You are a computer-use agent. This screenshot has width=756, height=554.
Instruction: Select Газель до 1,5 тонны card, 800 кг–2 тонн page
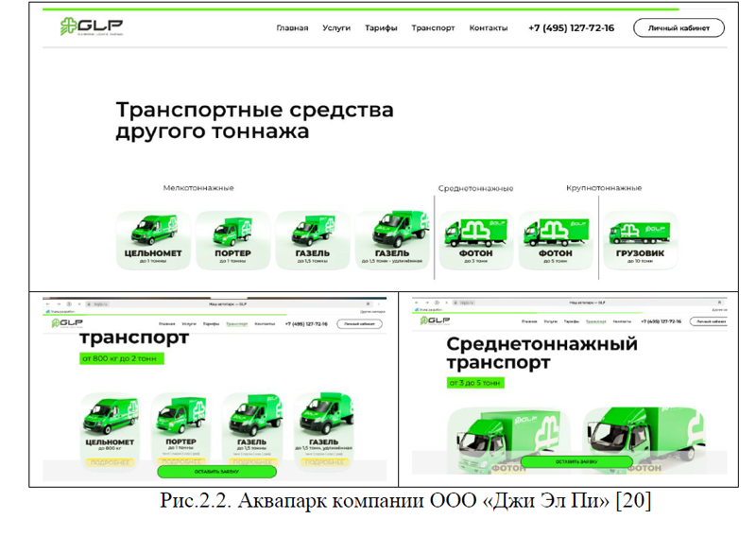click(252, 430)
